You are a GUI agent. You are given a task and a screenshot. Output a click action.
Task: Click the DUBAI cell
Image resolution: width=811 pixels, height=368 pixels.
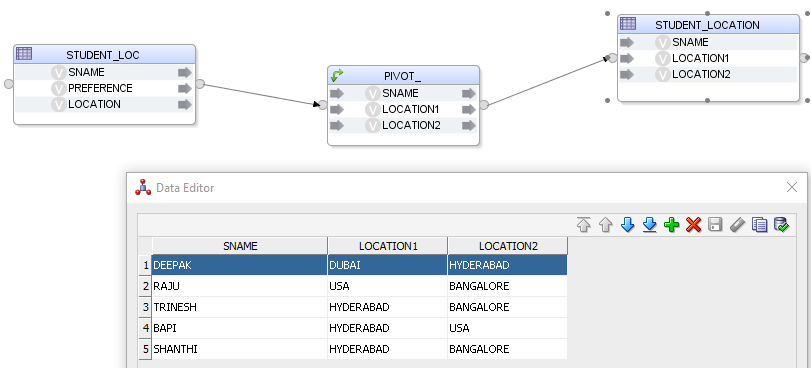(x=387, y=265)
